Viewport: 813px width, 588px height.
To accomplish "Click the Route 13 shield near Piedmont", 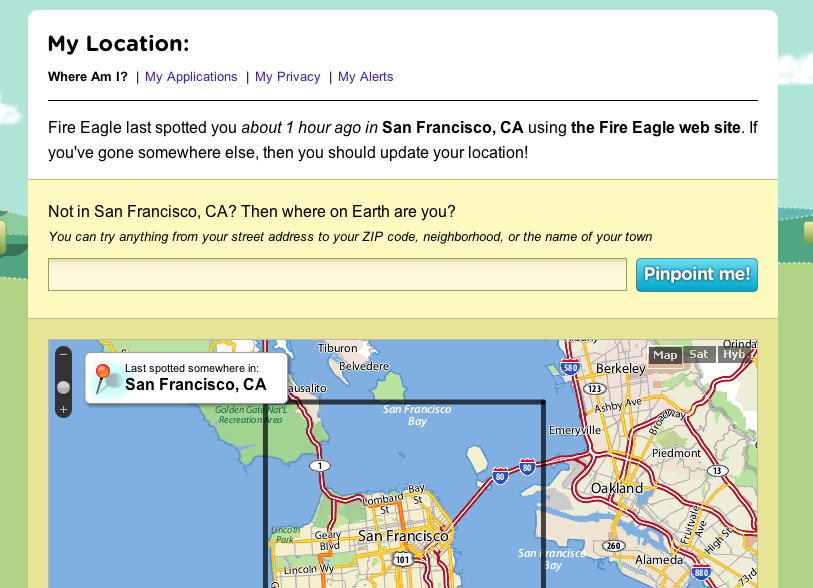I will click(718, 471).
